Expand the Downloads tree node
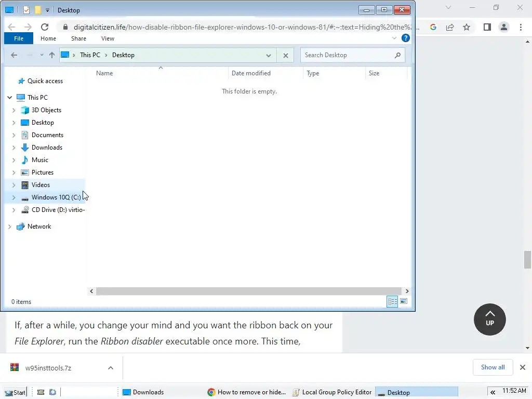This screenshot has width=532, height=399. pyautogui.click(x=14, y=148)
